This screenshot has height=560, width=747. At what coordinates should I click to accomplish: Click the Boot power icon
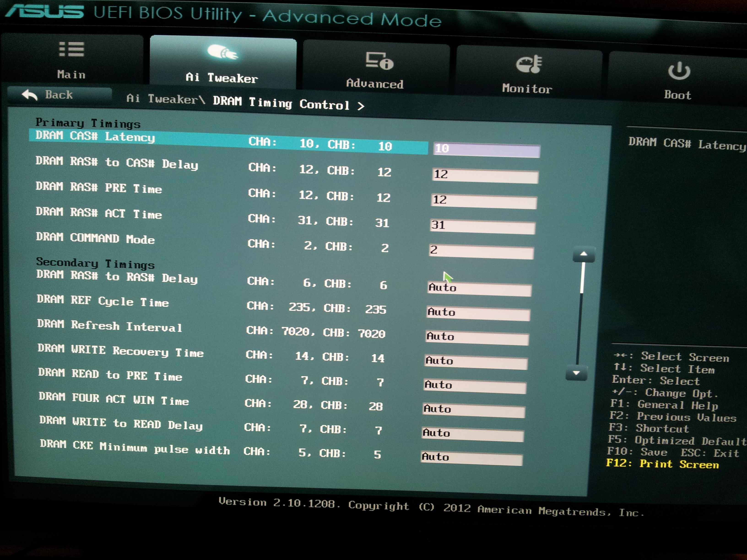(x=679, y=70)
